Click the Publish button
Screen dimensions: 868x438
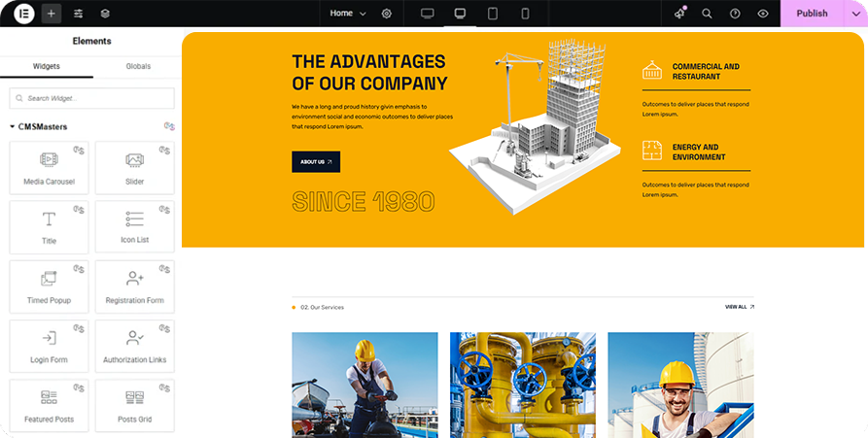pyautogui.click(x=812, y=14)
